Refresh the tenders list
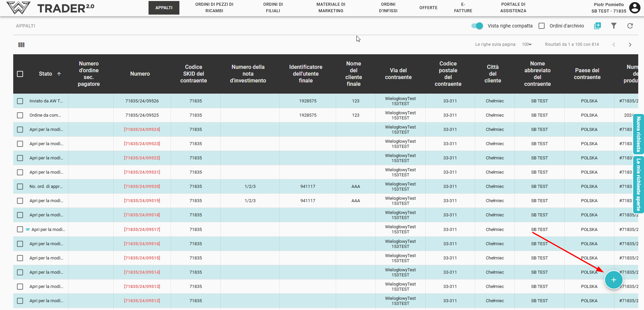This screenshot has width=644, height=310. 630,26
